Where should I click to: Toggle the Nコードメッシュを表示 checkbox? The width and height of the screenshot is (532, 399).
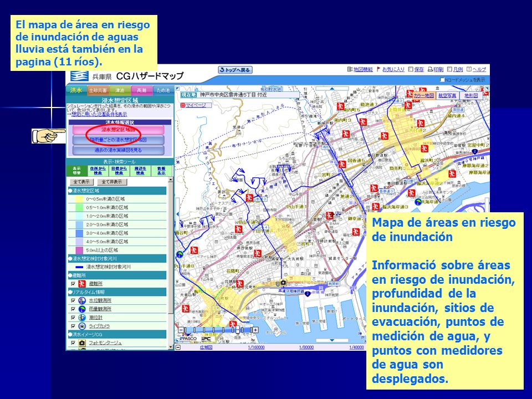click(x=442, y=80)
